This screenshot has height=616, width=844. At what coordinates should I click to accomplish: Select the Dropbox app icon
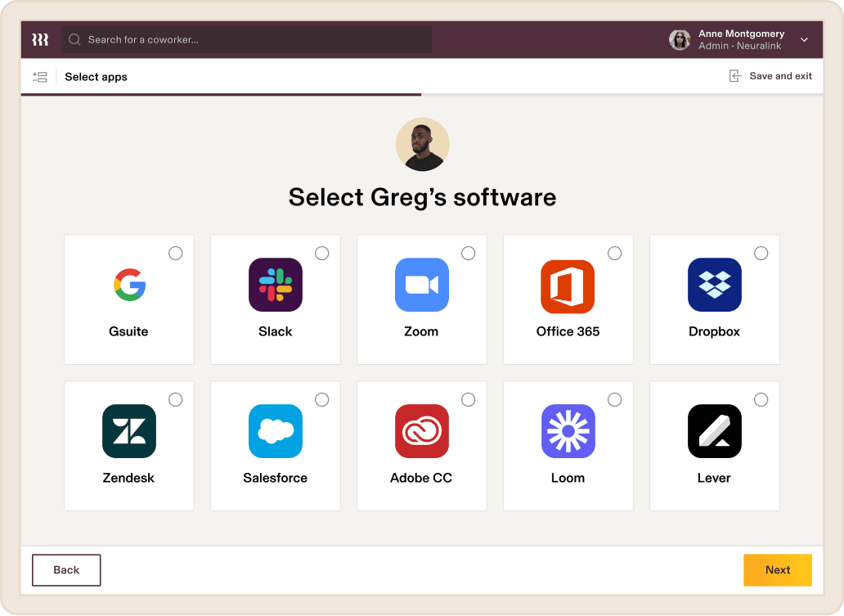click(714, 285)
